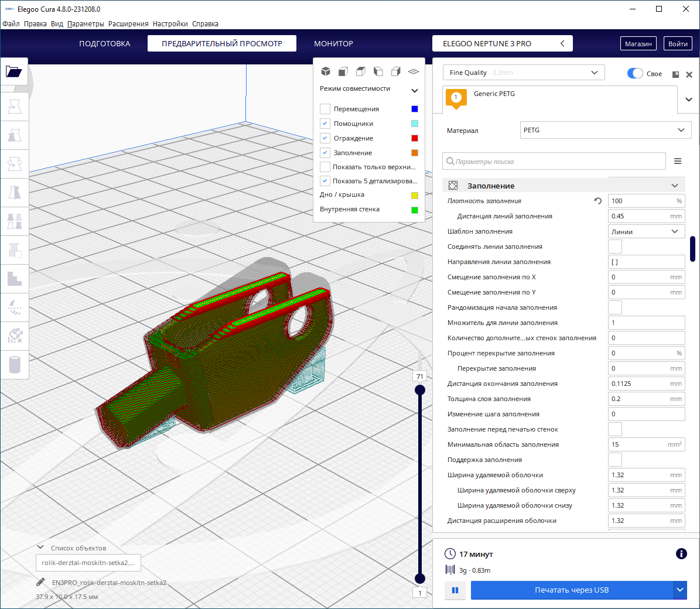Click the print info icon
Viewport: 700px width, 609px height.
(681, 554)
